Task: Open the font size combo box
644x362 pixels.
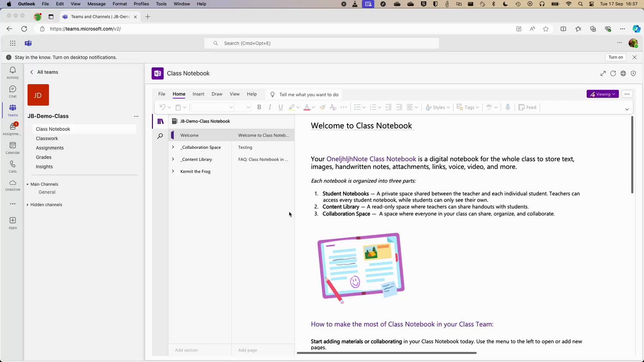Action: tap(244, 107)
